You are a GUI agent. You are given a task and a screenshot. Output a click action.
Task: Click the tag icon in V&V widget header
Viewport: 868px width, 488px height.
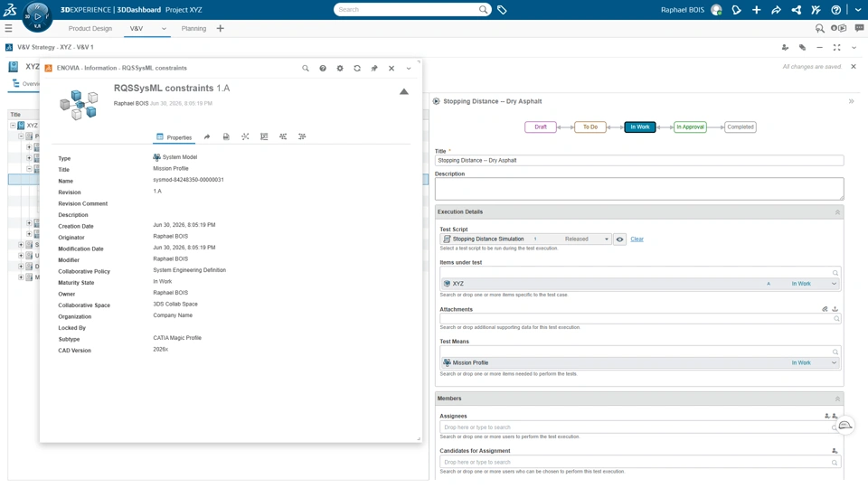tap(802, 48)
